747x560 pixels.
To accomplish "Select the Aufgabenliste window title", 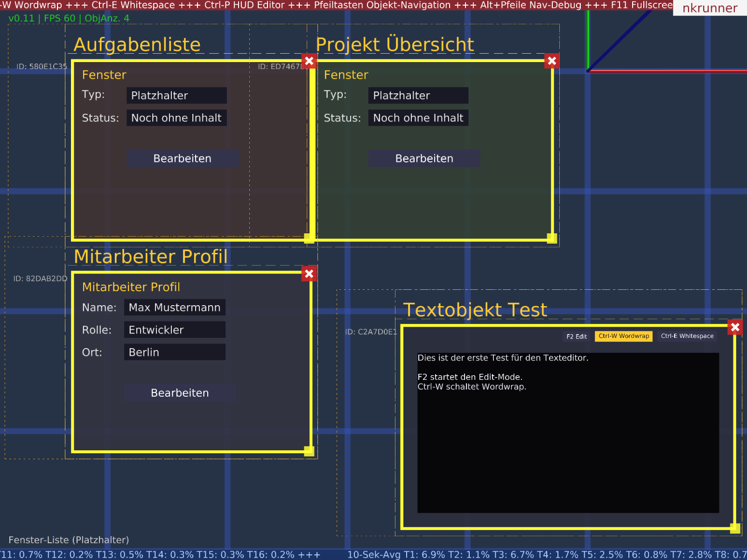I will click(137, 44).
